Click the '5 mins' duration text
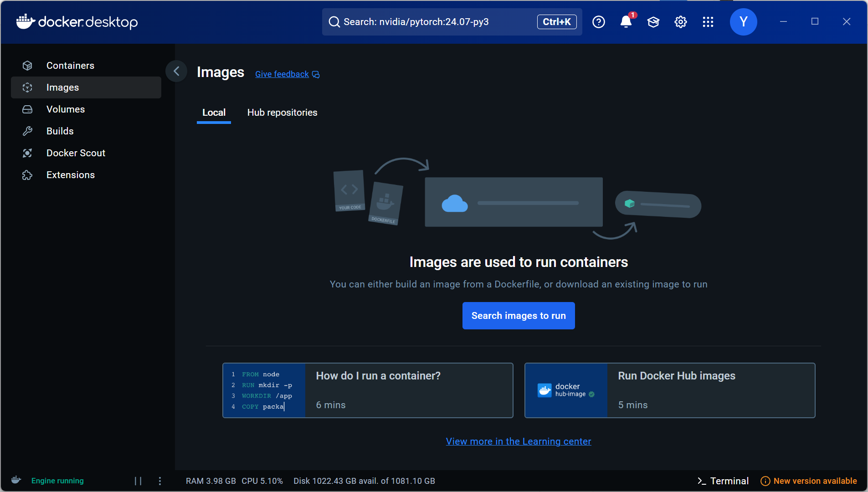This screenshot has width=868, height=492. coord(633,405)
